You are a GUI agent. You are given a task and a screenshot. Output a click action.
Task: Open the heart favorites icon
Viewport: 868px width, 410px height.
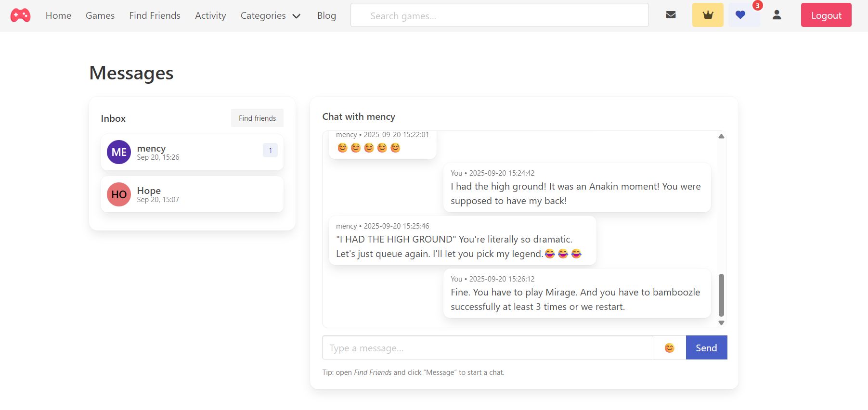point(740,15)
